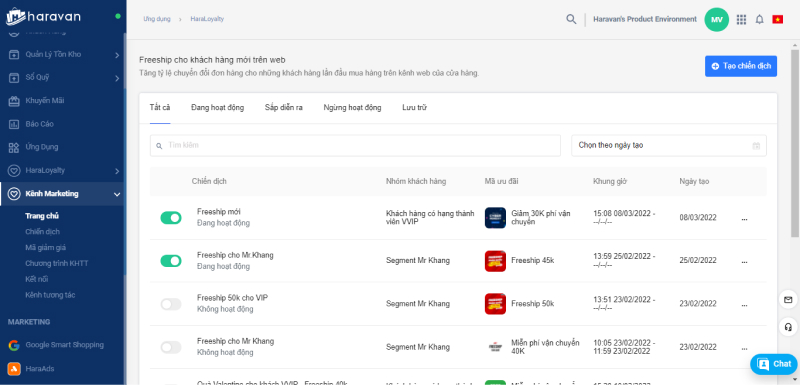This screenshot has height=385, width=800.
Task: Open the search magnifier in top bar
Action: [x=571, y=19]
